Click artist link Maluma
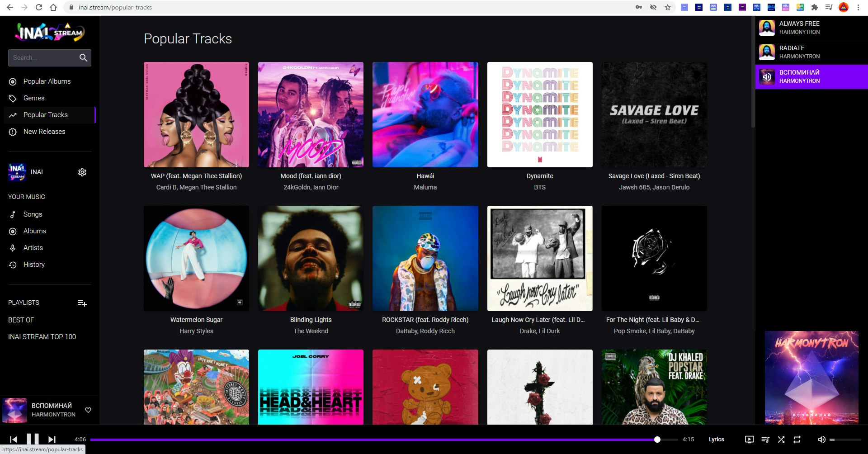868x454 pixels. point(425,187)
